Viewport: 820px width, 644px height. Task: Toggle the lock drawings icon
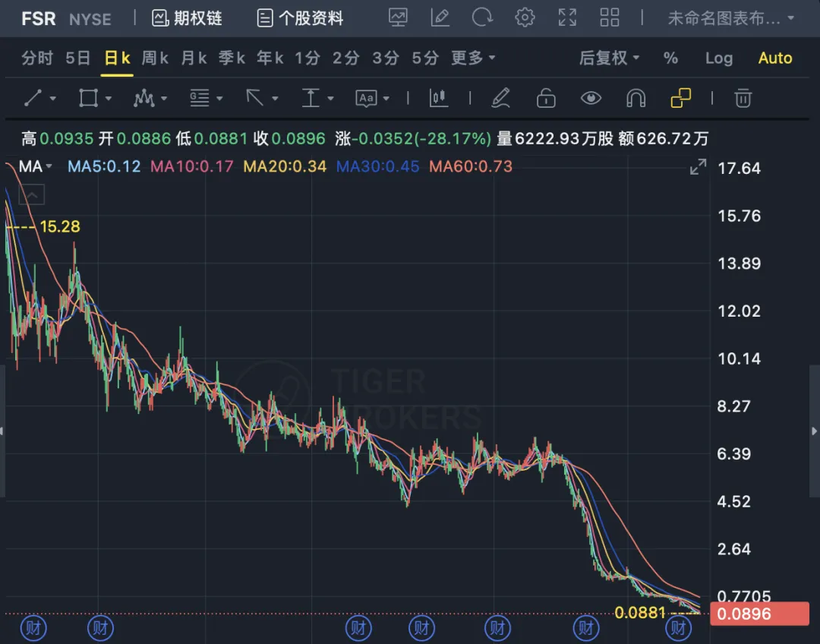point(545,98)
